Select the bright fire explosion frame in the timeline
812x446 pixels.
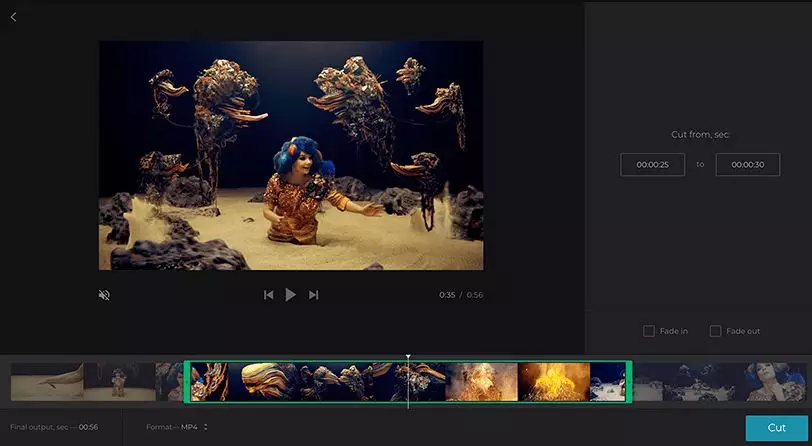click(x=553, y=382)
